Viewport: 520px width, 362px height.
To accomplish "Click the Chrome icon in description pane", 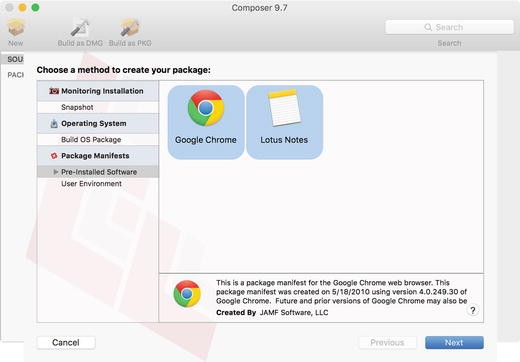I will (x=187, y=294).
